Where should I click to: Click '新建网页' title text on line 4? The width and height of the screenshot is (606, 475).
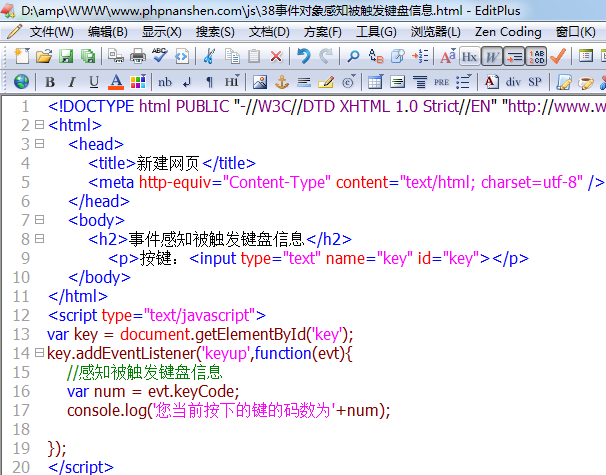168,163
